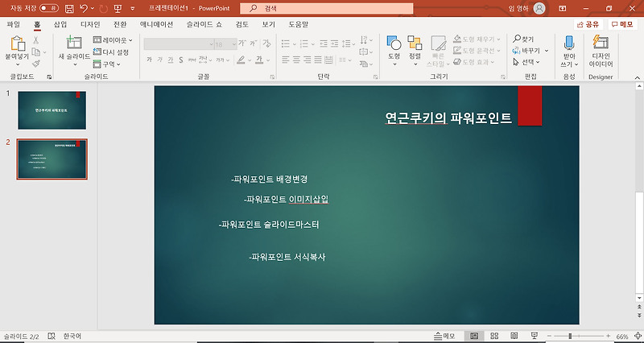This screenshot has width=644, height=343.
Task: Toggle the 자동 저장 AutoSave switch
Action: coord(49,8)
